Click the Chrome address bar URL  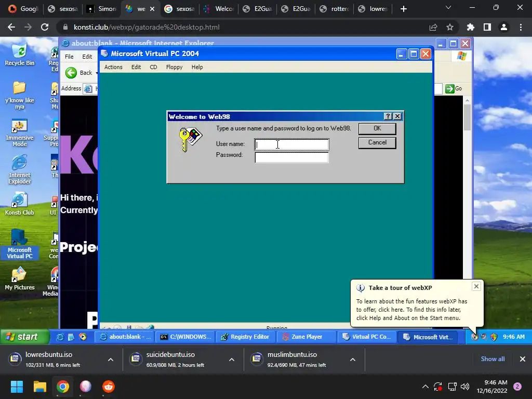point(147,27)
